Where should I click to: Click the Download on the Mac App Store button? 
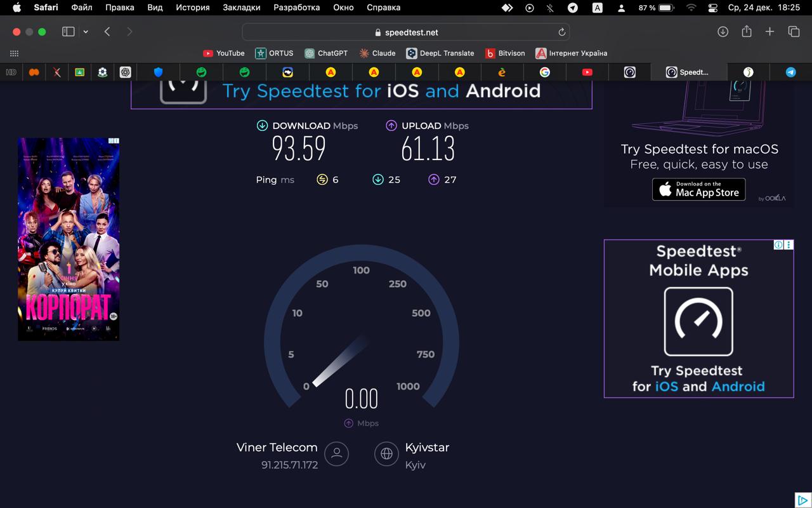coord(698,189)
